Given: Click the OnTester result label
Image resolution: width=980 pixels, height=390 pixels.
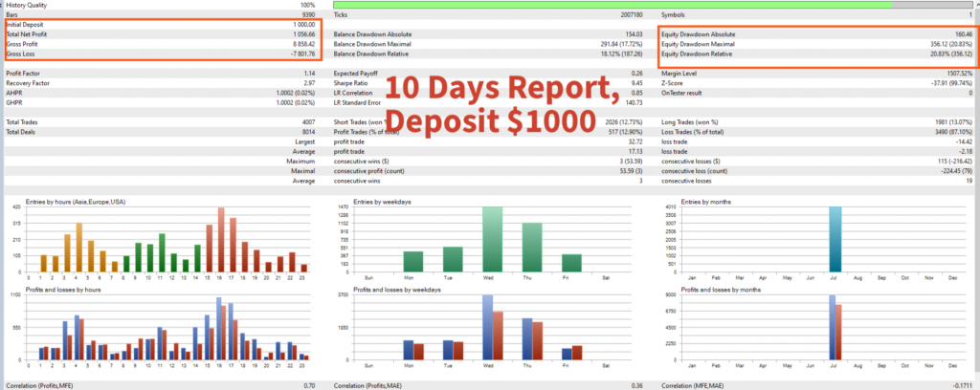Looking at the screenshot, I should [x=681, y=93].
